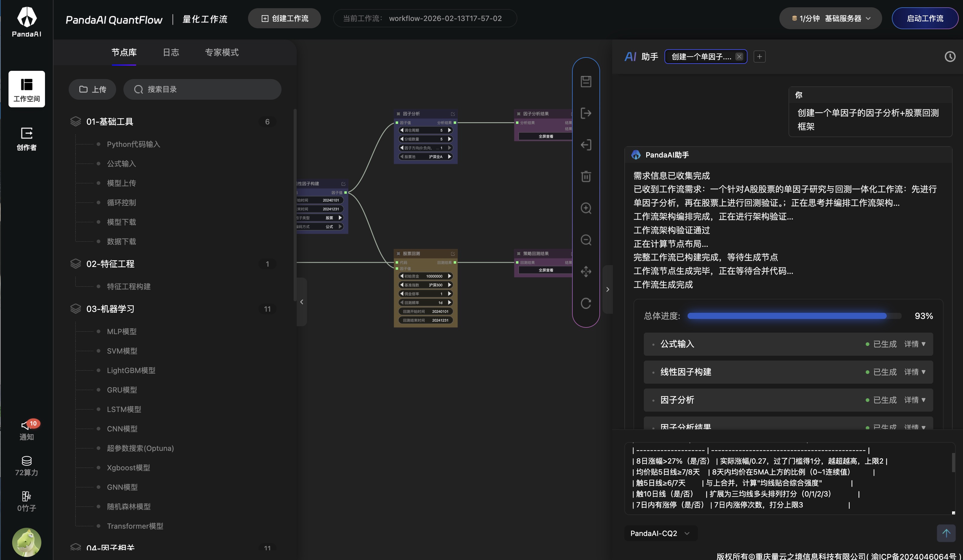Open the 创作者 sidebar section
The width and height of the screenshot is (963, 560).
click(x=27, y=139)
